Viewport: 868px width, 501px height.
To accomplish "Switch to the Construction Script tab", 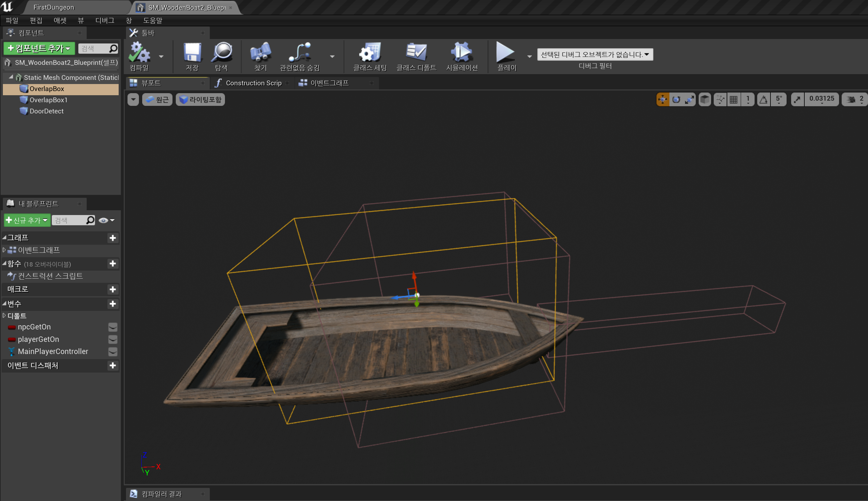I will (253, 83).
